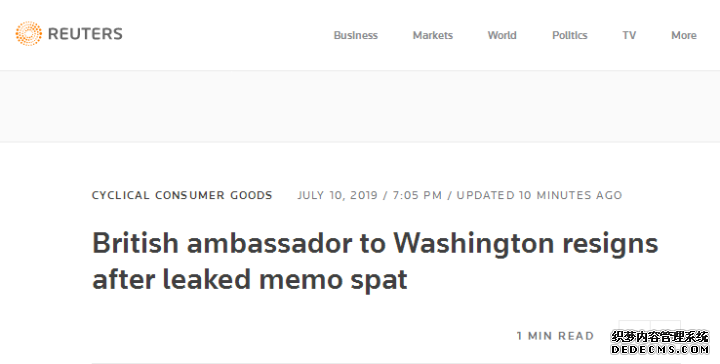Click the Updated 10 Minutes Ago label

539,195
